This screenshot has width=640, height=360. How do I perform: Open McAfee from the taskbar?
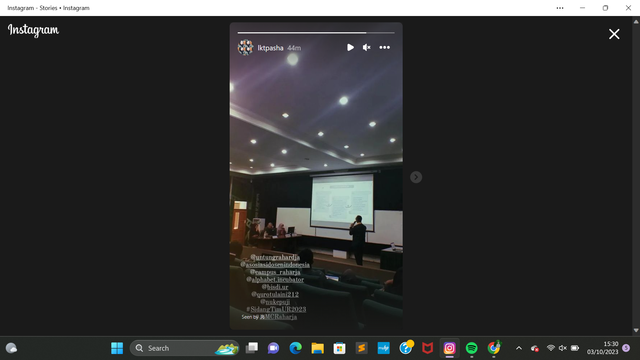click(x=427, y=348)
